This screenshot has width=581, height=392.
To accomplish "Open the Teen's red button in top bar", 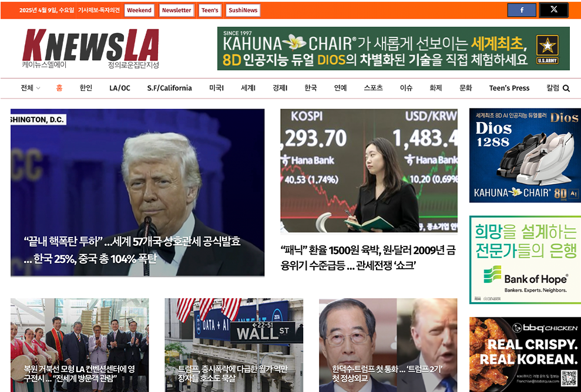I will (210, 10).
